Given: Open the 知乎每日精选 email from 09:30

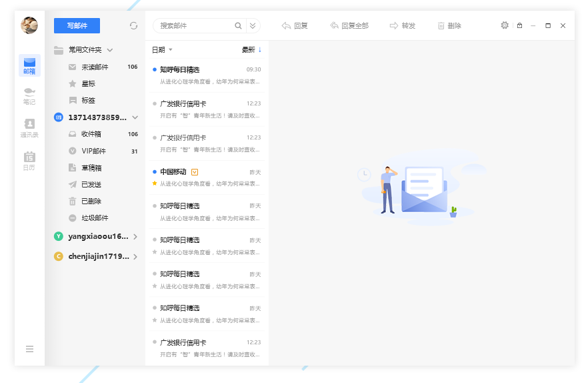Looking at the screenshot, I should point(207,75).
